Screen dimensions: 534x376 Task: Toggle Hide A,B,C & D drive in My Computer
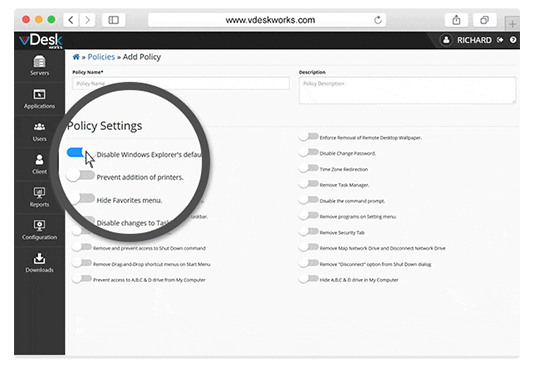pyautogui.click(x=309, y=279)
